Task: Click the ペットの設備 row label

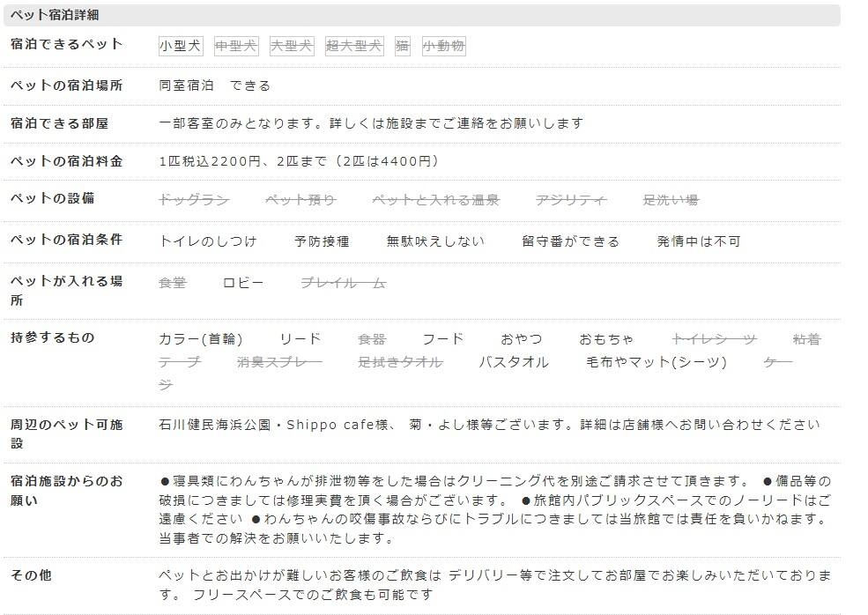Action: click(x=52, y=198)
